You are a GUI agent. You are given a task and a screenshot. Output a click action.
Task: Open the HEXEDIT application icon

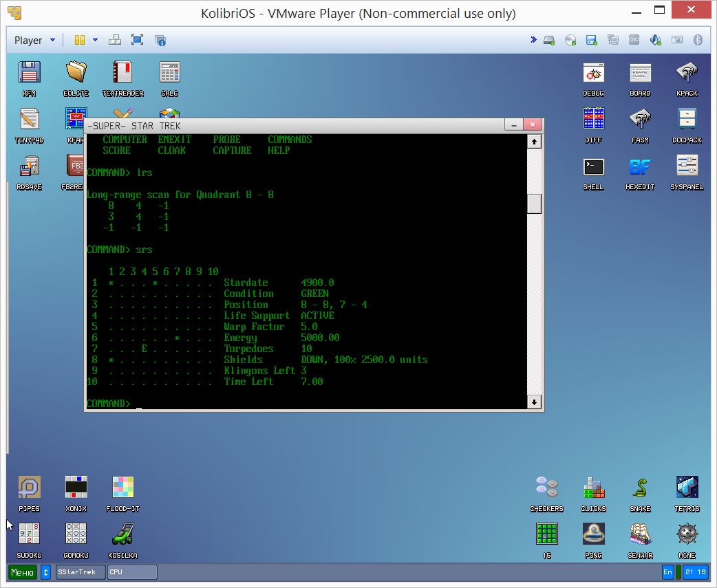tap(640, 167)
